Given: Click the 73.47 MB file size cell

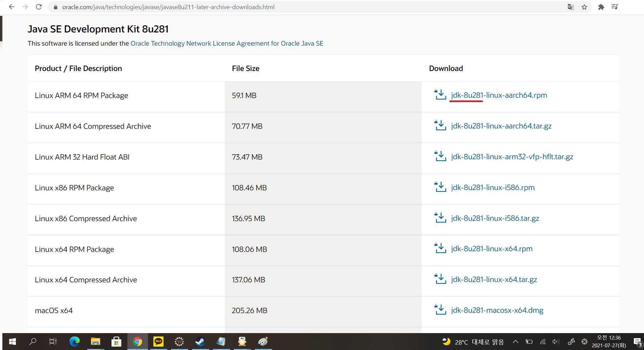Looking at the screenshot, I should pyautogui.click(x=323, y=158).
